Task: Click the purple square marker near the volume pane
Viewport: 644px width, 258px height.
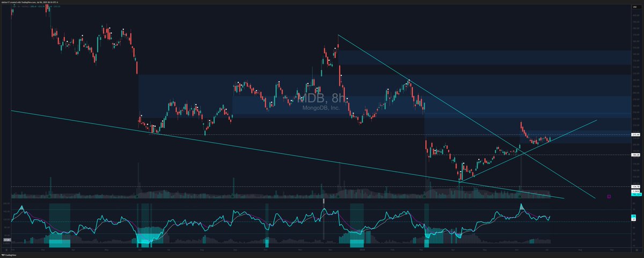Action: click(x=609, y=197)
